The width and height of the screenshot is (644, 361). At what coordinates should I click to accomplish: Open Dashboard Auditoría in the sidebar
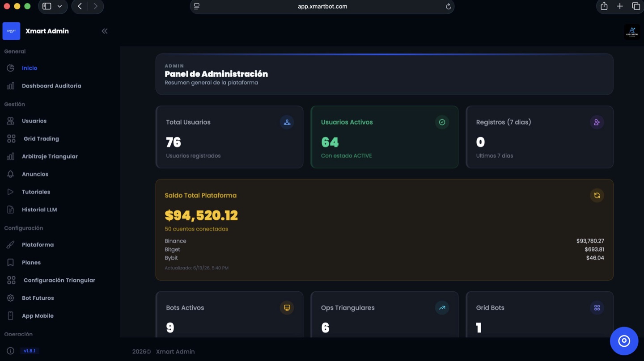pyautogui.click(x=51, y=86)
